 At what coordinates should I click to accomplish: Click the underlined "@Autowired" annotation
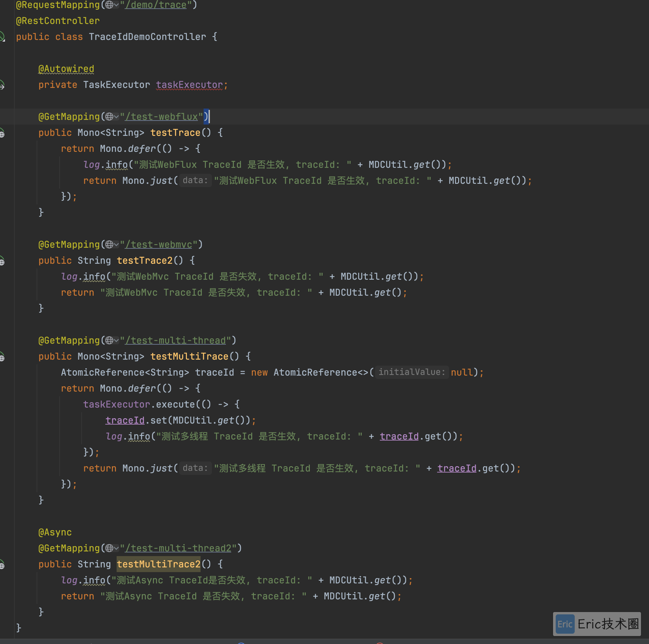click(x=66, y=69)
